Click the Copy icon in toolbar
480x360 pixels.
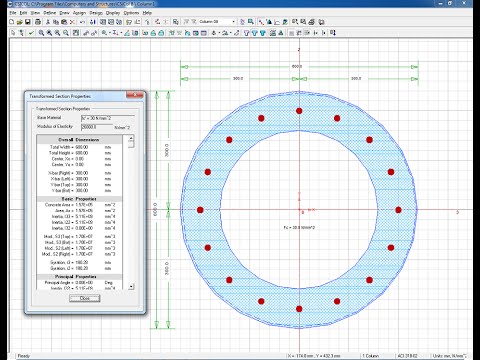56,22
